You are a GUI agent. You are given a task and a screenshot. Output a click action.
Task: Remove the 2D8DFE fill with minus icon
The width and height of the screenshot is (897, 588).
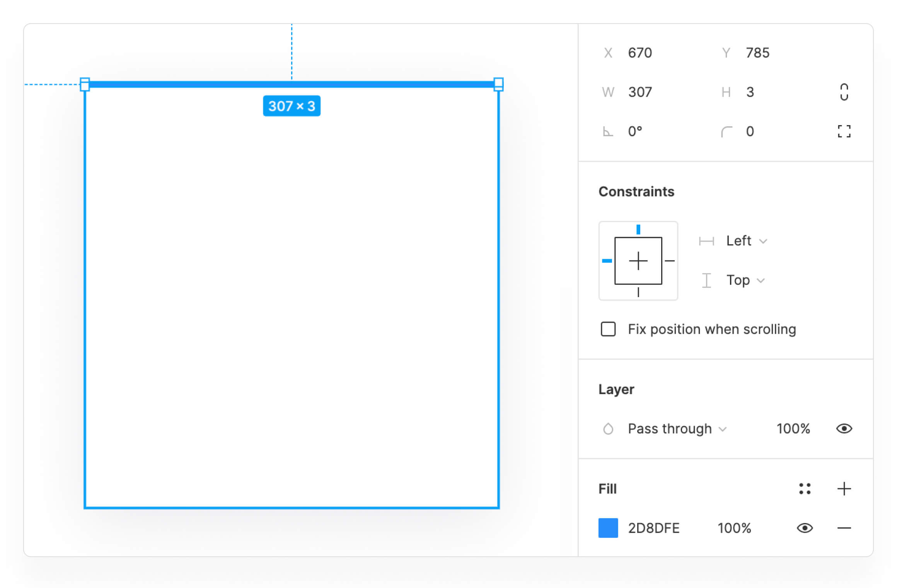(x=844, y=528)
